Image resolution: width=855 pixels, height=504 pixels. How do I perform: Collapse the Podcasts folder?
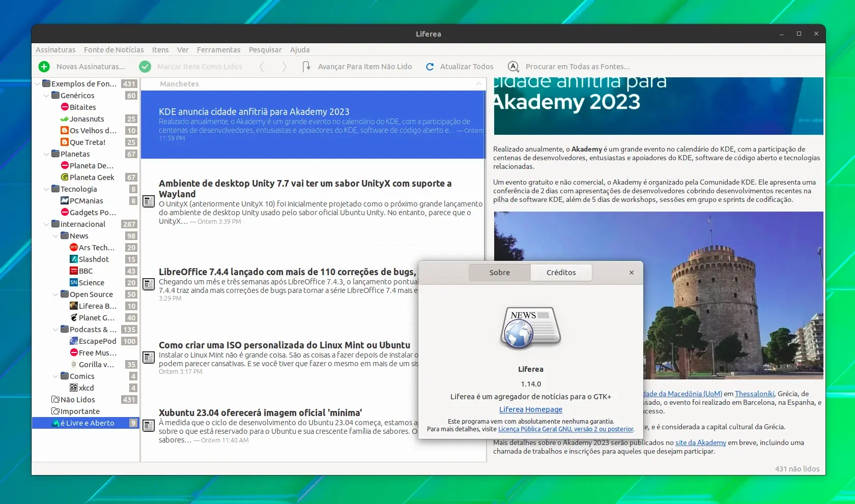(56, 330)
